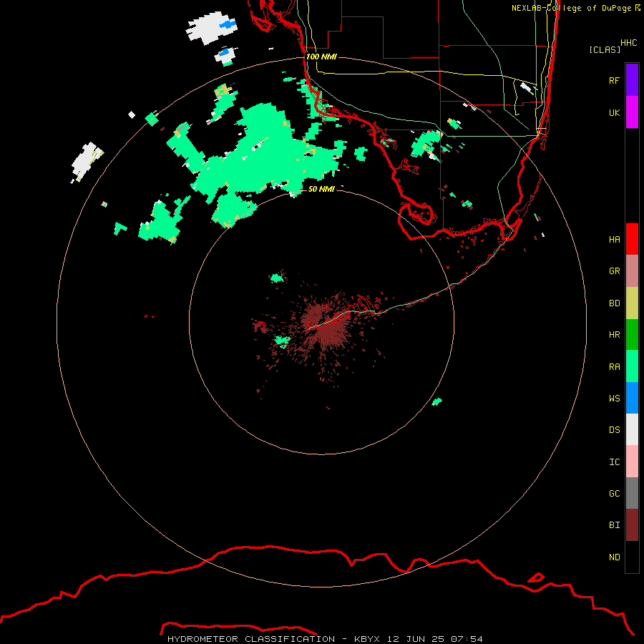Click the UK magenta legend swatch
This screenshot has height=644, width=644.
[632, 112]
